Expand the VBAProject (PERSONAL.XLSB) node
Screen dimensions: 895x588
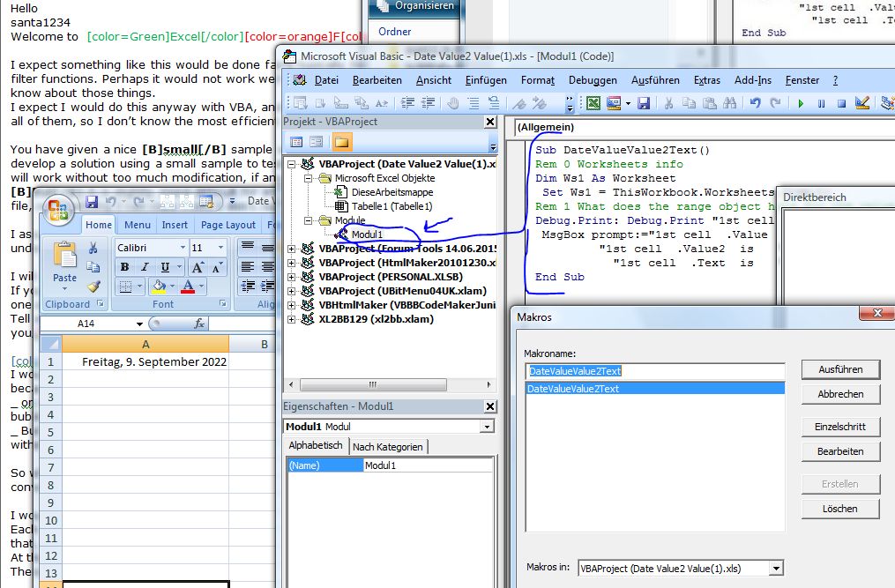292,277
